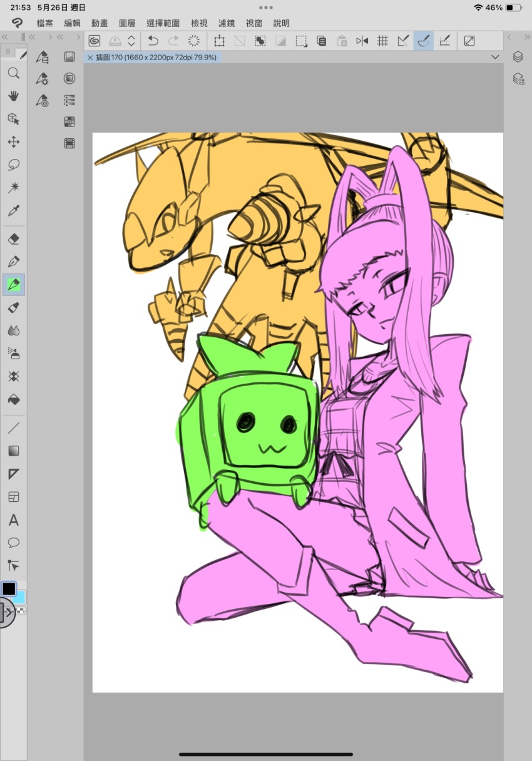Click the Undo arrow in command bar

(x=153, y=41)
